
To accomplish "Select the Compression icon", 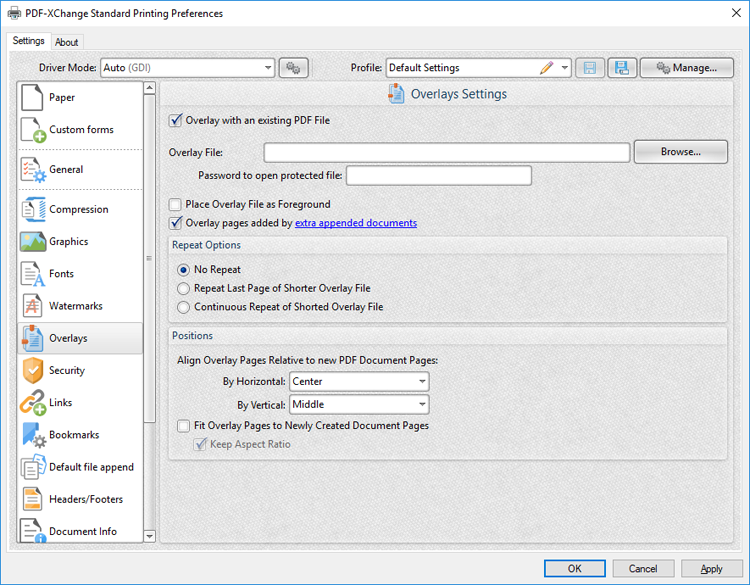I will pyautogui.click(x=33, y=210).
